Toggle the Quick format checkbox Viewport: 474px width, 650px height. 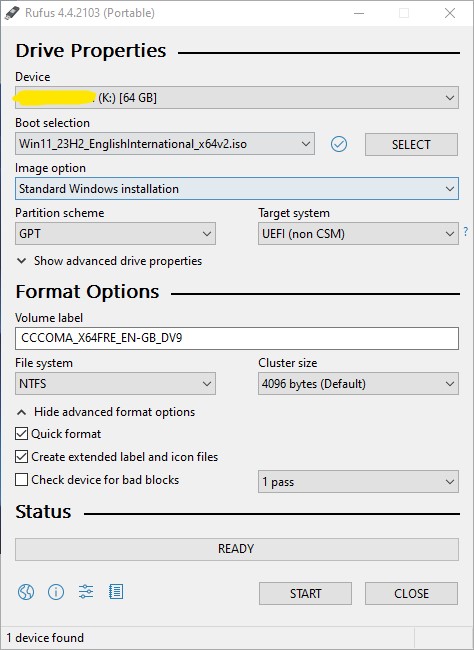(21, 434)
